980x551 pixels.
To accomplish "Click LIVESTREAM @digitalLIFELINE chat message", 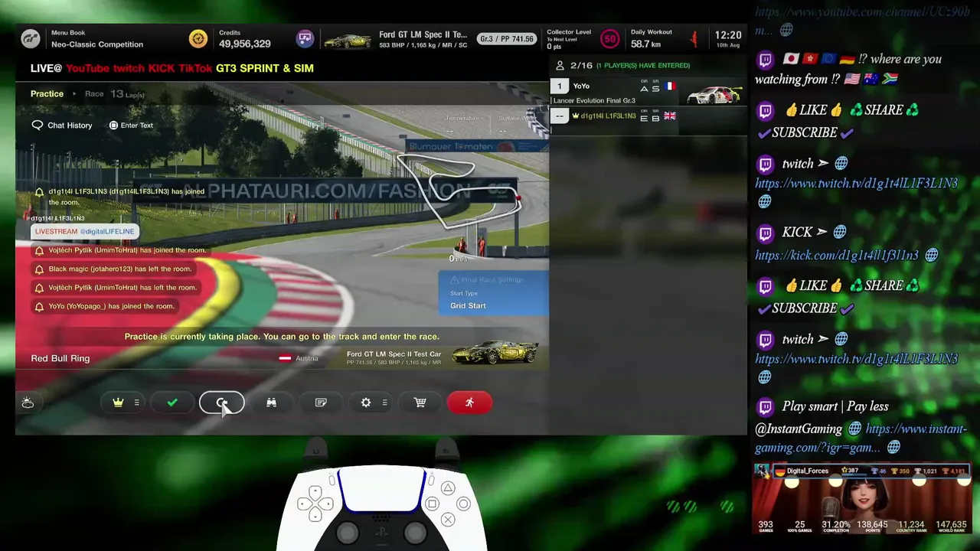I will pyautogui.click(x=84, y=231).
